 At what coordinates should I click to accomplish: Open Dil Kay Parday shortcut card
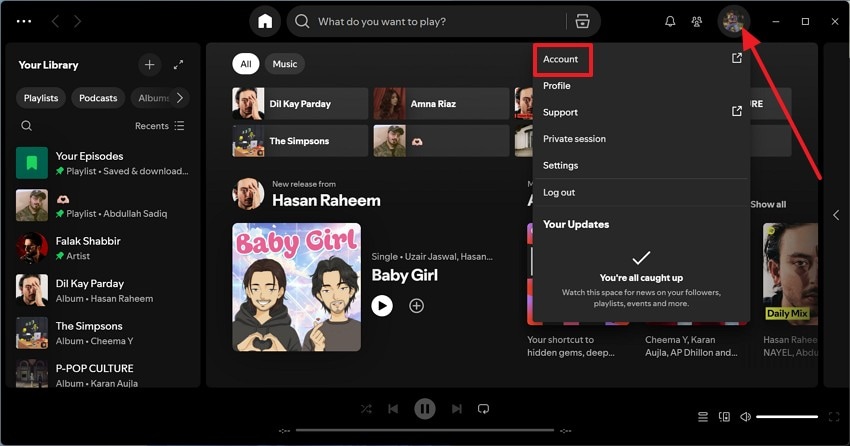300,104
